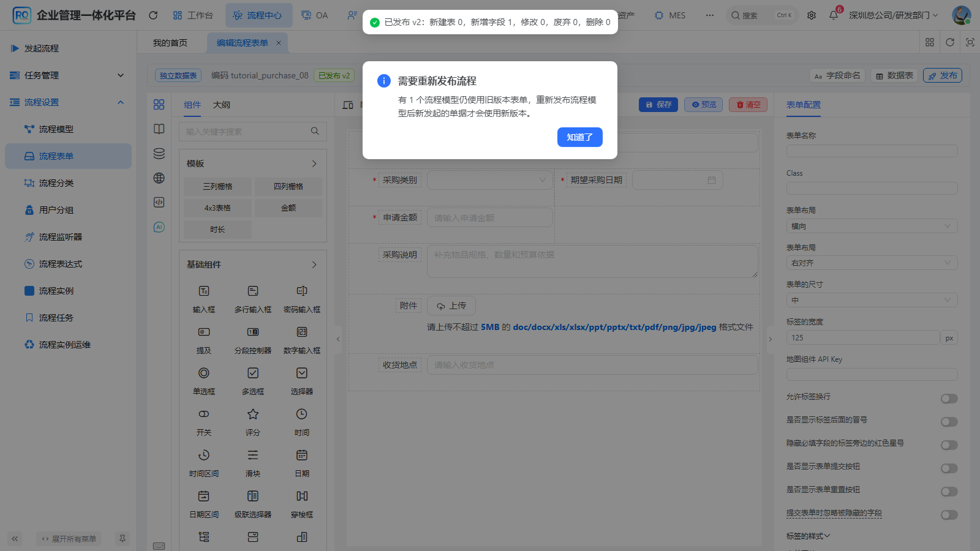Open the AI icon in left tool strip
Image resolution: width=980 pixels, height=551 pixels.
coord(159,227)
